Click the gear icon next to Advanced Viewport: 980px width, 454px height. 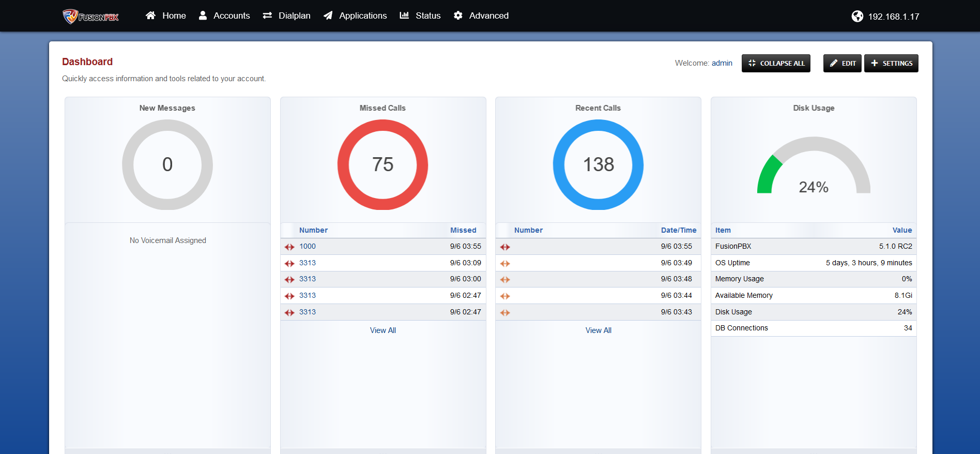[x=458, y=16]
